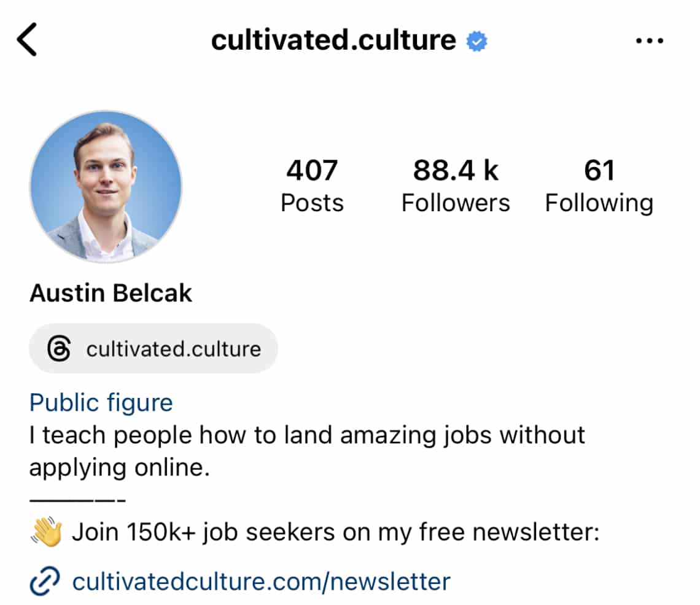Open the cultivated.culture Threads badge
This screenshot has width=700, height=605.
pyautogui.click(x=154, y=348)
